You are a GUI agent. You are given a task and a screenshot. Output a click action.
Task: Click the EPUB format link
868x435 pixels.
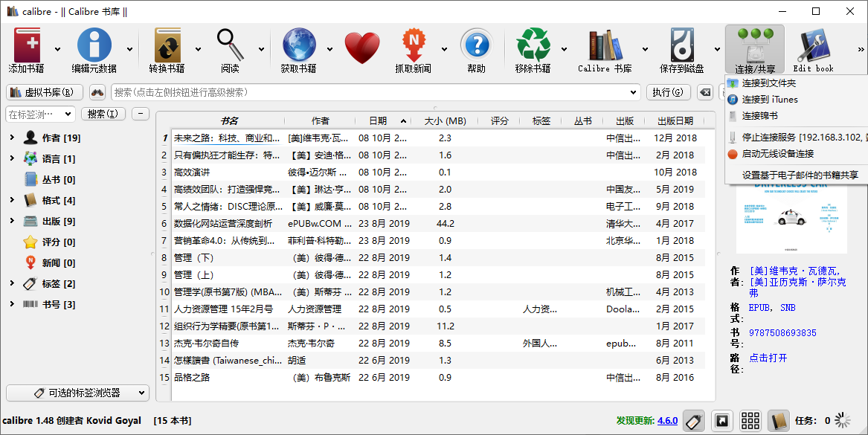pos(760,308)
